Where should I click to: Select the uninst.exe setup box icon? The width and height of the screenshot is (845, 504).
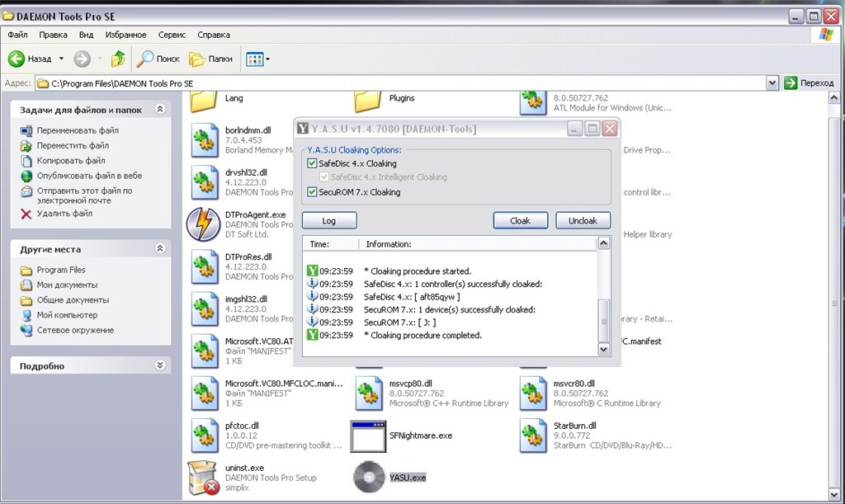[x=204, y=478]
